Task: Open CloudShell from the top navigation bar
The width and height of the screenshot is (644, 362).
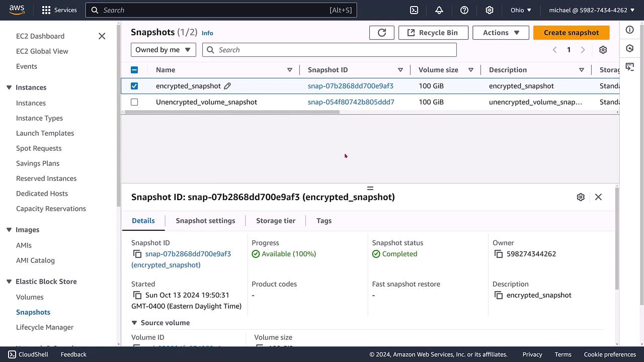Action: click(414, 10)
